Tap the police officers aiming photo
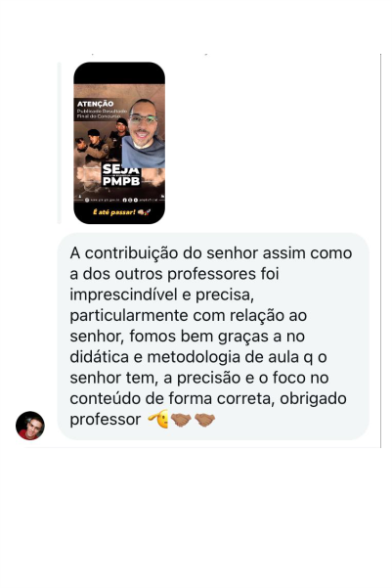This screenshot has height=588, width=392. click(102, 145)
